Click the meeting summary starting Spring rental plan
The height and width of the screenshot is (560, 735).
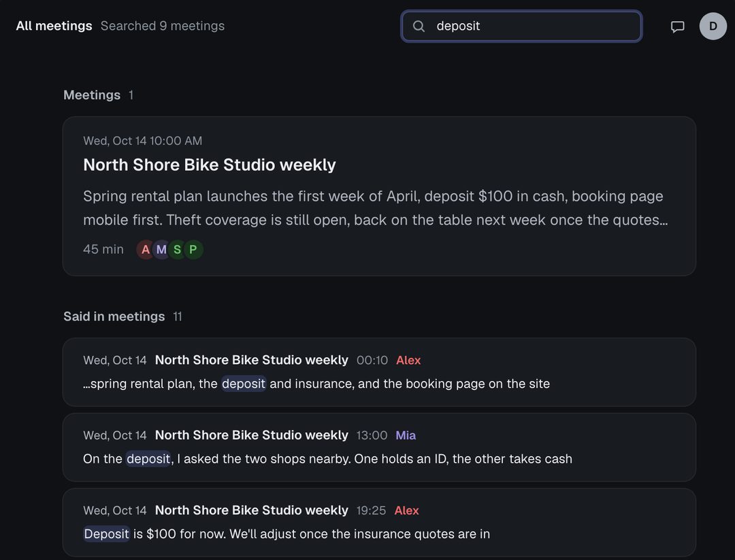(x=376, y=208)
